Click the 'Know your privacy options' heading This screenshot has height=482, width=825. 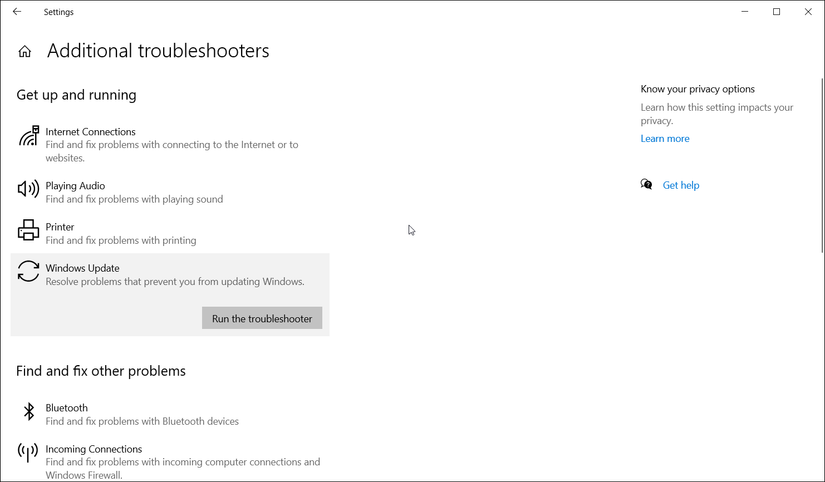click(x=698, y=89)
